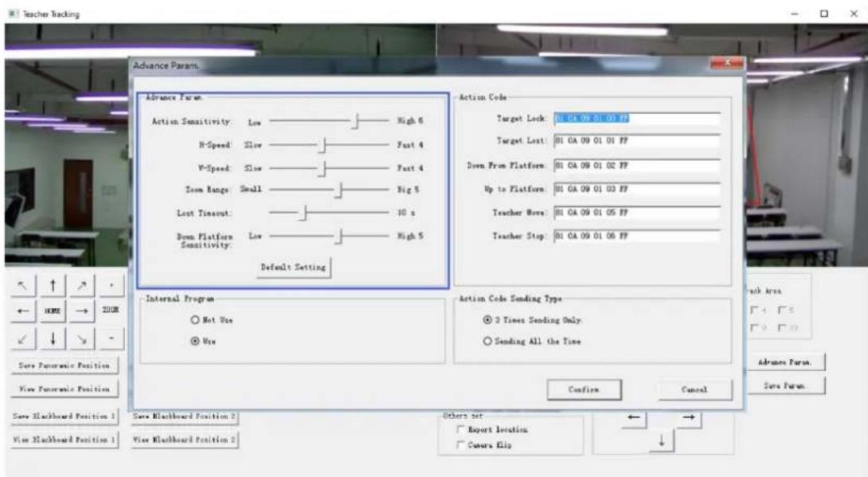The width and height of the screenshot is (868, 477).
Task: Open Advance Param. from main window
Action: coord(785,362)
